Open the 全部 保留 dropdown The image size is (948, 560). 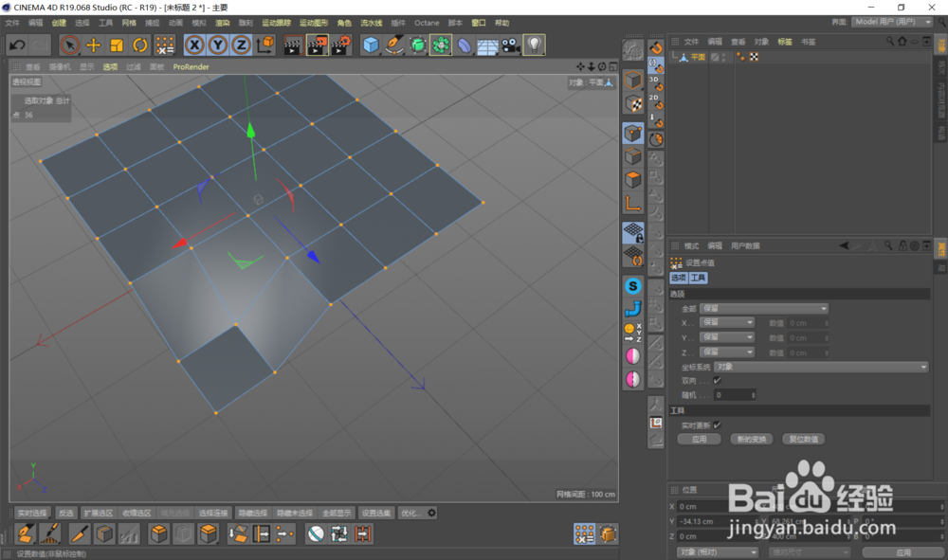pos(763,309)
